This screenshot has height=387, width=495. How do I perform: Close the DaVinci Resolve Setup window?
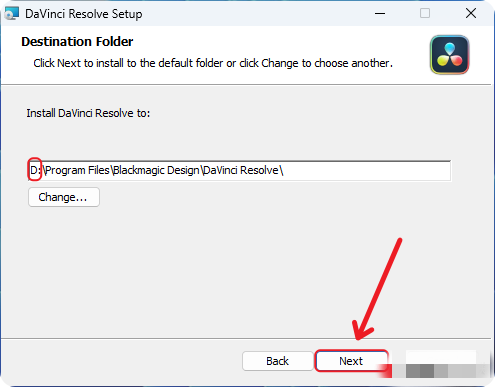[x=471, y=14]
